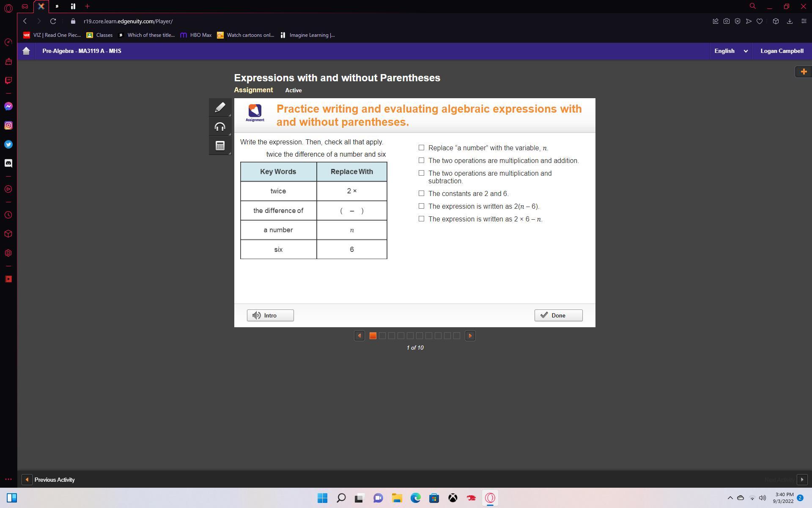Open the HBO Max bookmark
This screenshot has width=812, height=508.
coord(196,35)
